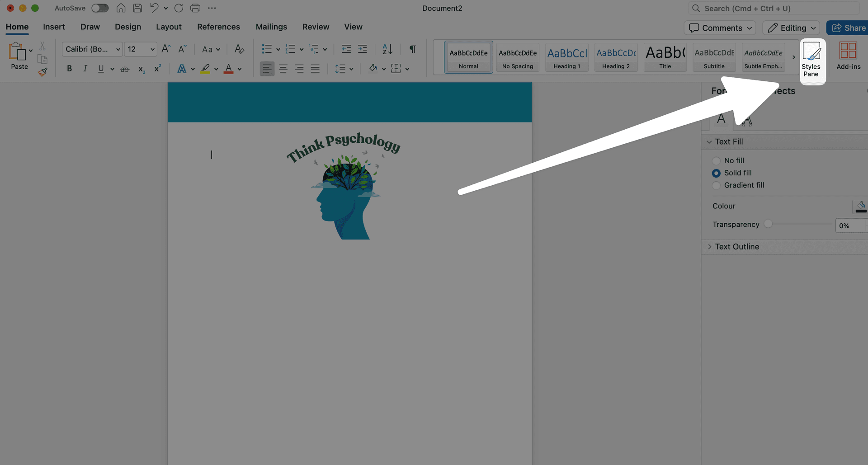
Task: Select the No fill radio button
Action: tap(716, 161)
